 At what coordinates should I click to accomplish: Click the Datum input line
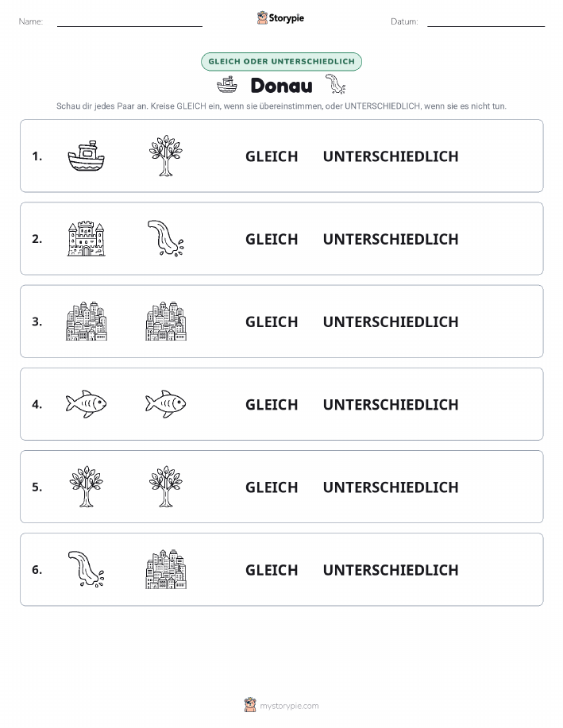(486, 21)
